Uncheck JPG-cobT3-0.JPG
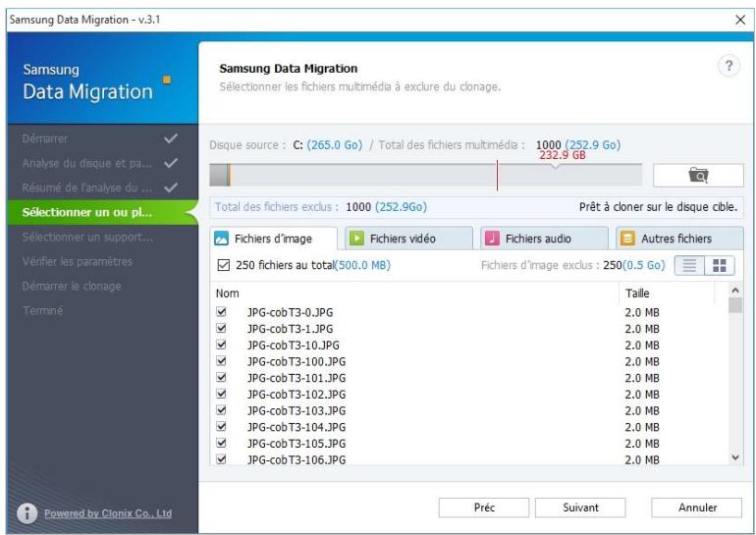 click(221, 312)
